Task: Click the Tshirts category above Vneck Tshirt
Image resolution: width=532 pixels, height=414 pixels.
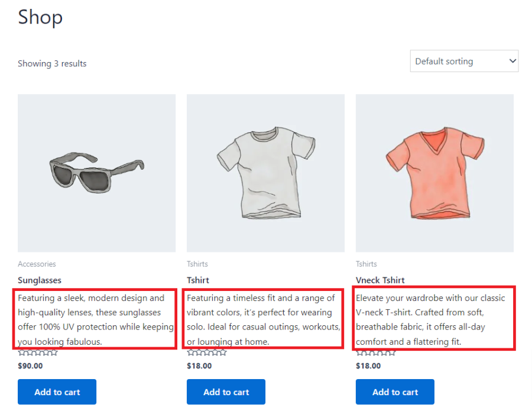Action: [x=366, y=264]
